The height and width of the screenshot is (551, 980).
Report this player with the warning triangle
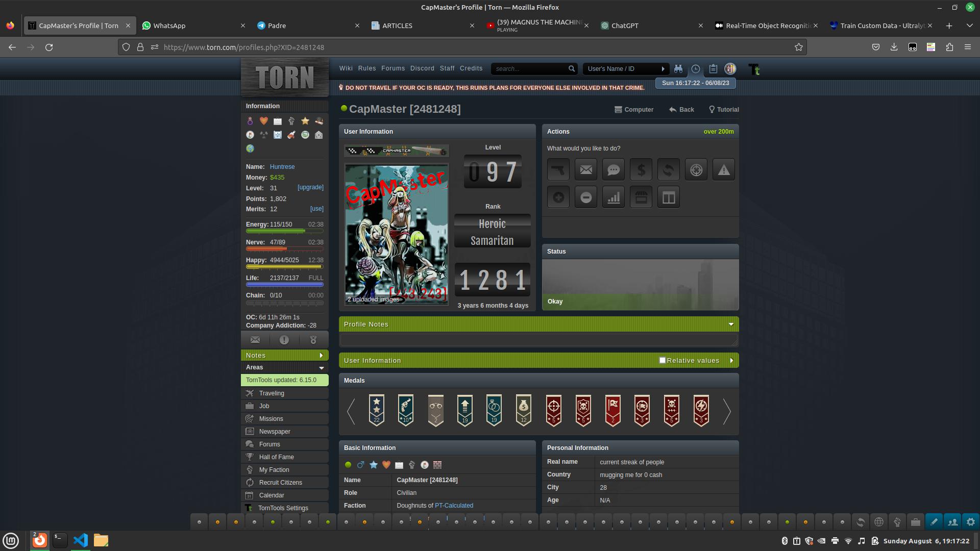724,170
